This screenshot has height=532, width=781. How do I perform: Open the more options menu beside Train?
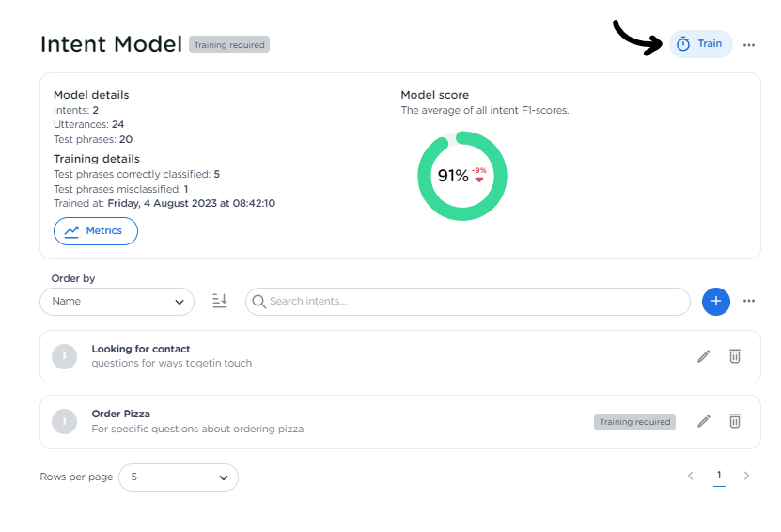749,45
